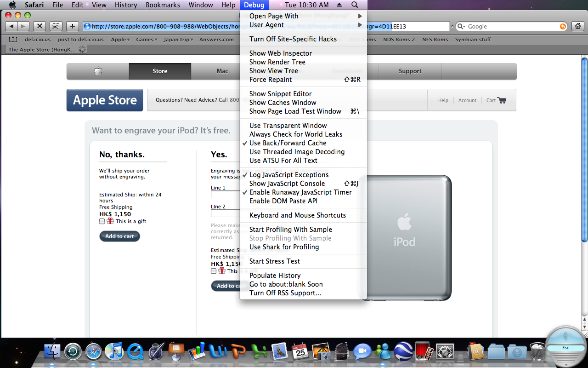Open Finder from the Dock
The width and height of the screenshot is (588, 368).
point(53,352)
